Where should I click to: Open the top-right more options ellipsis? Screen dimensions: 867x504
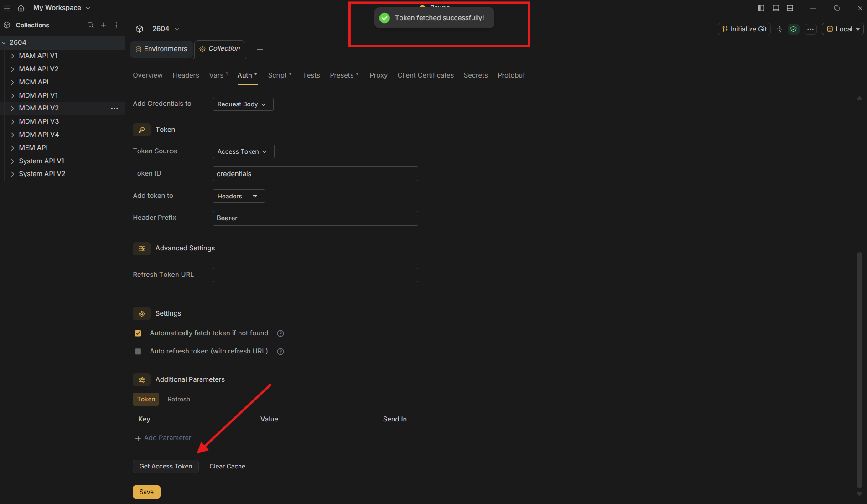click(810, 29)
